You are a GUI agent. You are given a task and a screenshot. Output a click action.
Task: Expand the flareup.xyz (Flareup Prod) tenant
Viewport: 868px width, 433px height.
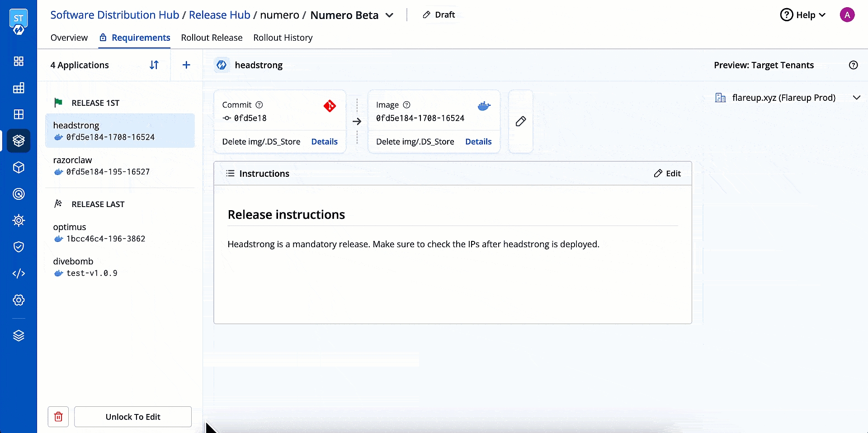(x=856, y=98)
